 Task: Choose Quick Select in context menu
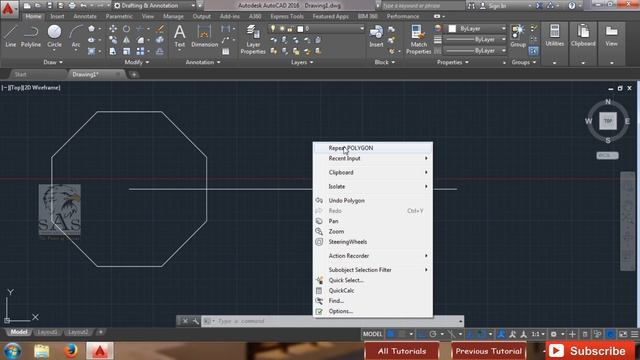pos(373,280)
